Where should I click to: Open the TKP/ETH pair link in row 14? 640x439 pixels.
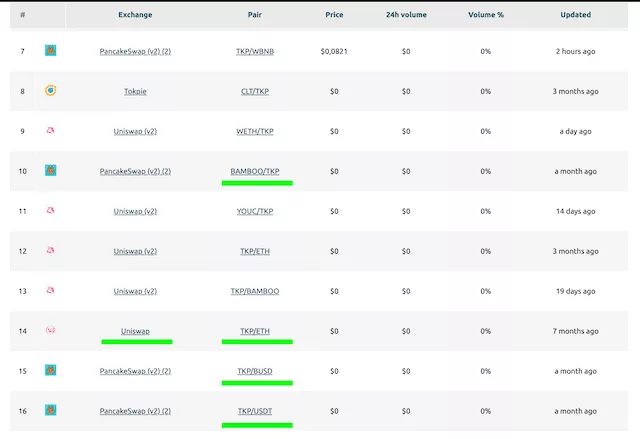click(x=255, y=331)
